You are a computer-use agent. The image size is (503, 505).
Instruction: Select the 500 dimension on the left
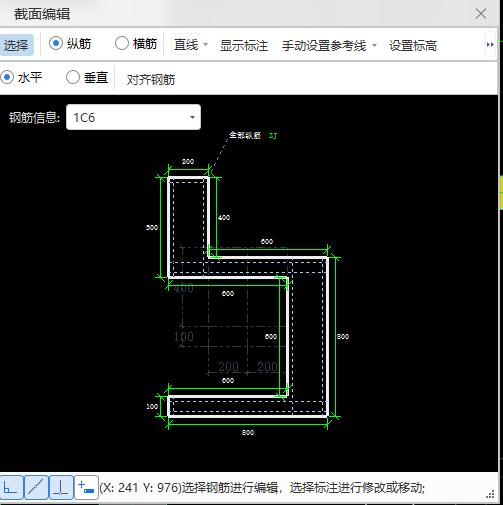(x=152, y=228)
